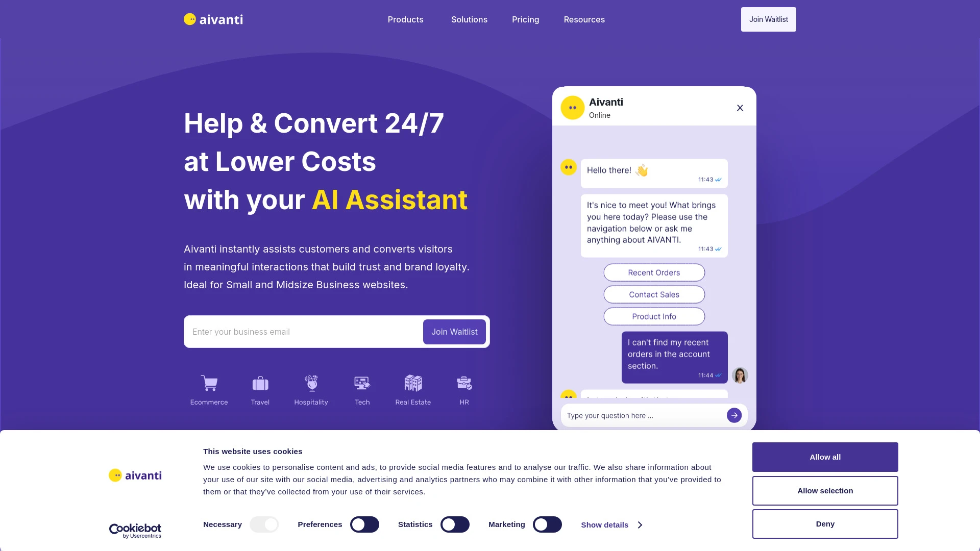The height and width of the screenshot is (551, 980).
Task: Click the Pricing navigation menu item
Action: [526, 19]
